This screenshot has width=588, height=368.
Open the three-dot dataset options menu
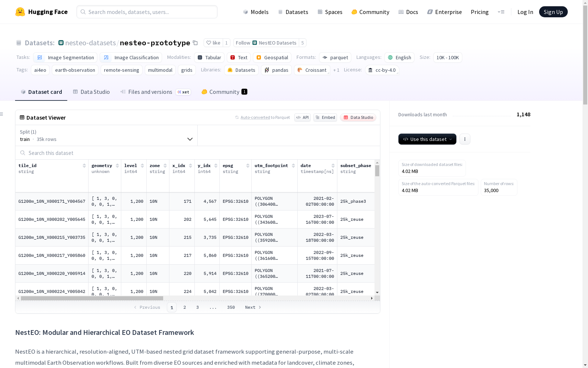(465, 139)
